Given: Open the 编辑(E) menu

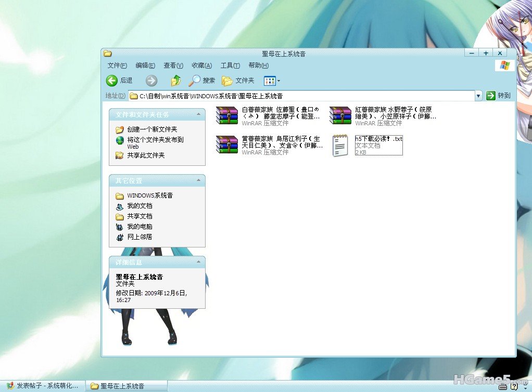Looking at the screenshot, I should tap(145, 66).
